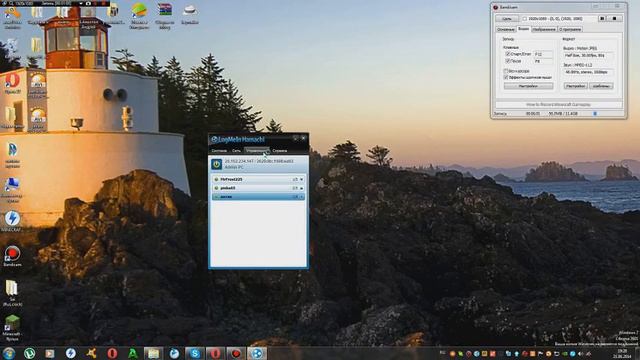This screenshot has height=360, width=640.
Task: Click the F12 hotkey field
Action: (543, 54)
